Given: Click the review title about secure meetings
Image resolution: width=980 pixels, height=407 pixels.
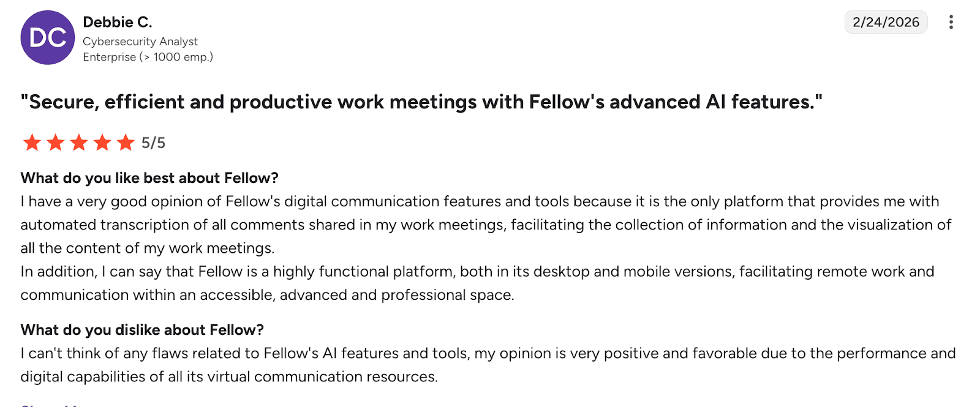Looking at the screenshot, I should 421,102.
